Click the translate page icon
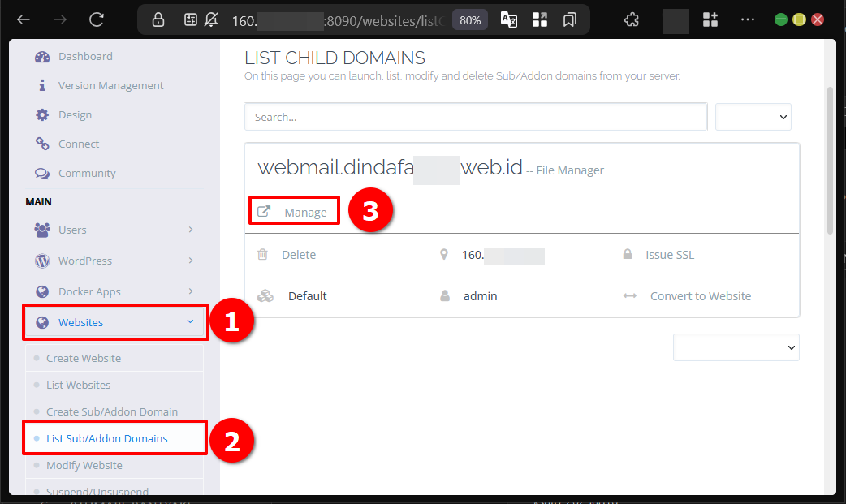This screenshot has height=504, width=846. (x=509, y=19)
